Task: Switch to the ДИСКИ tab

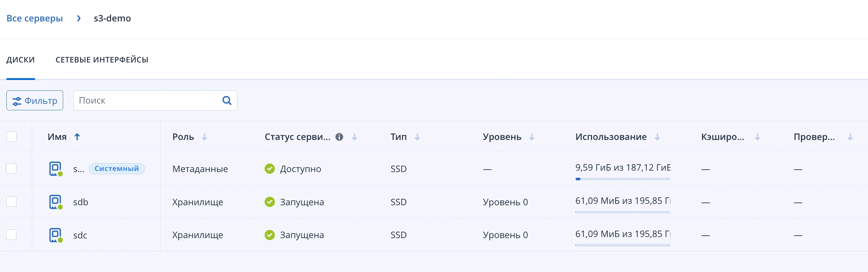Action: (x=21, y=60)
